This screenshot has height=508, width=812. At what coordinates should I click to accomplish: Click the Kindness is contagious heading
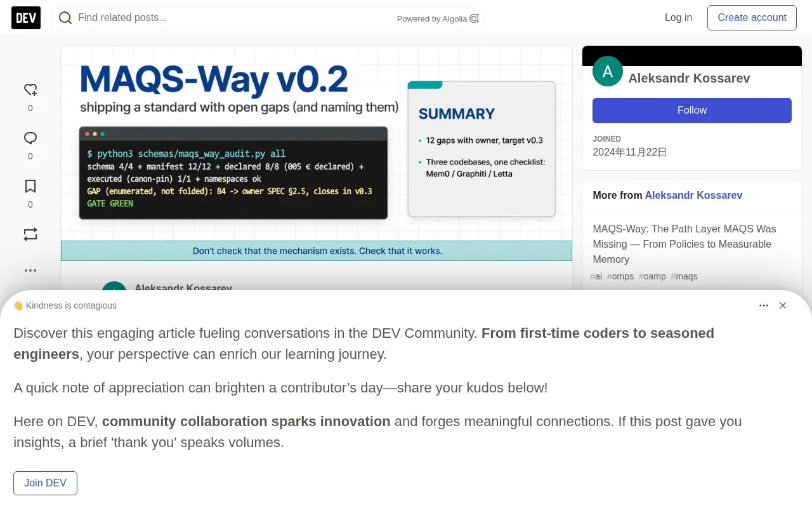65,305
